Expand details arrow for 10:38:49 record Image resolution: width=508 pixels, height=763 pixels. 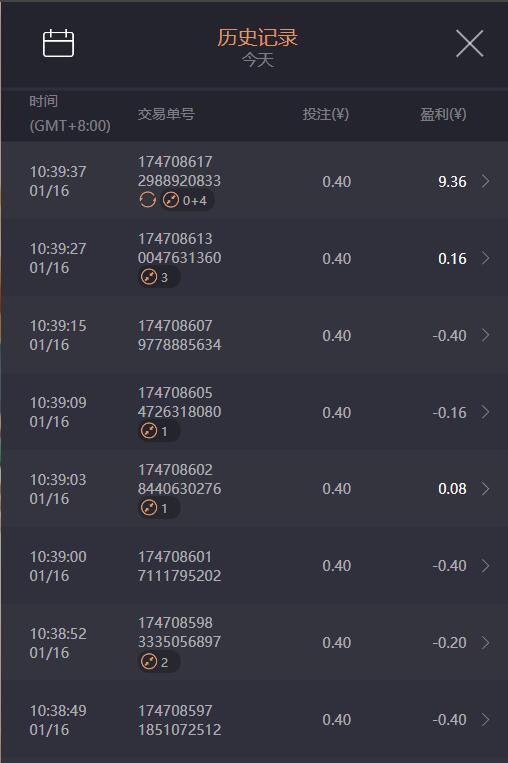pos(485,719)
